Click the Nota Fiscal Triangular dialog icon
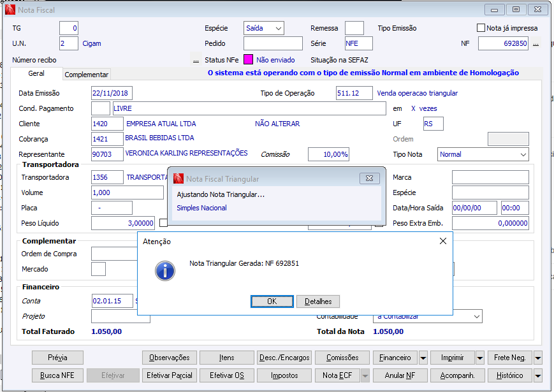Screen dimensions: 554x392 click(x=179, y=178)
